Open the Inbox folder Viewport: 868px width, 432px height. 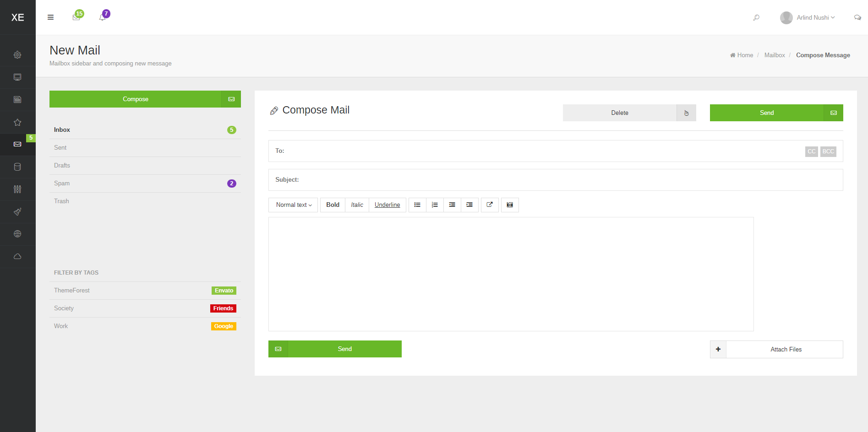(x=62, y=130)
